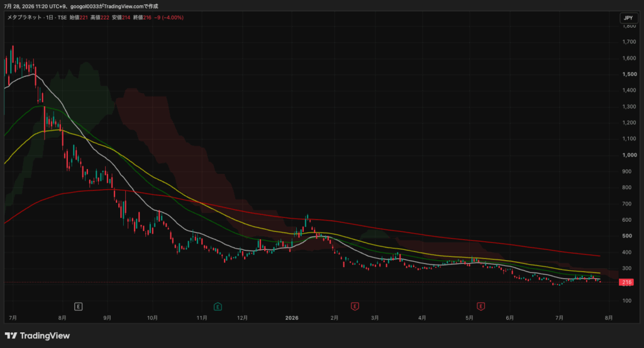The width and height of the screenshot is (644, 348).
Task: Click the 2026 label on the time axis
Action: coord(292,318)
